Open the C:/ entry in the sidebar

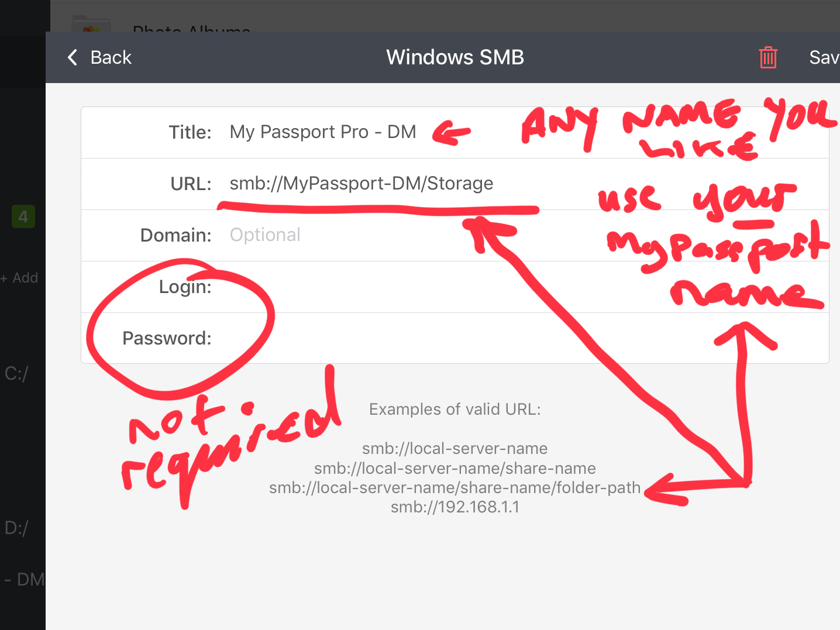[x=16, y=374]
